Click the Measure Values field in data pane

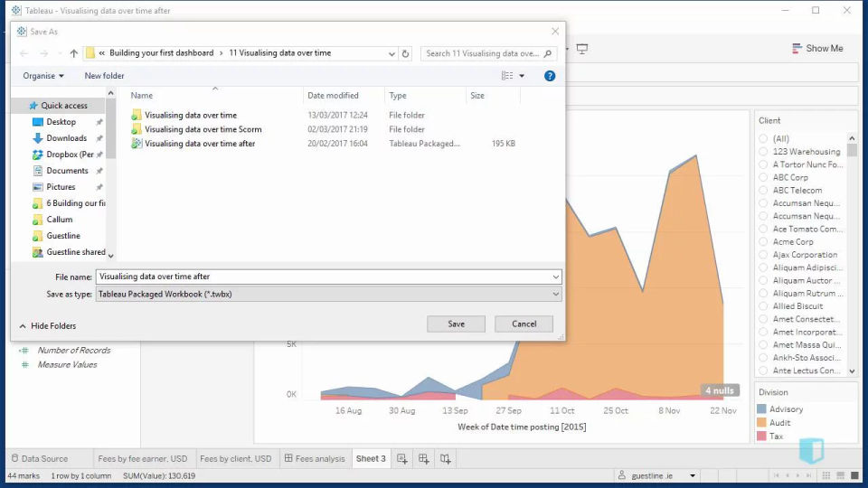pyautogui.click(x=67, y=364)
